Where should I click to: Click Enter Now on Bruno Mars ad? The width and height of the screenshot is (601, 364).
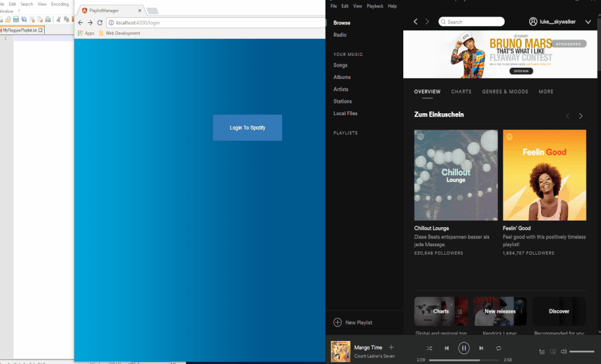(x=521, y=71)
